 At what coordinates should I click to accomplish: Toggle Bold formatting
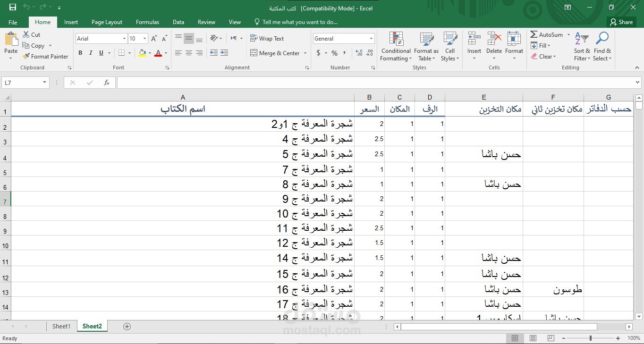(80, 53)
